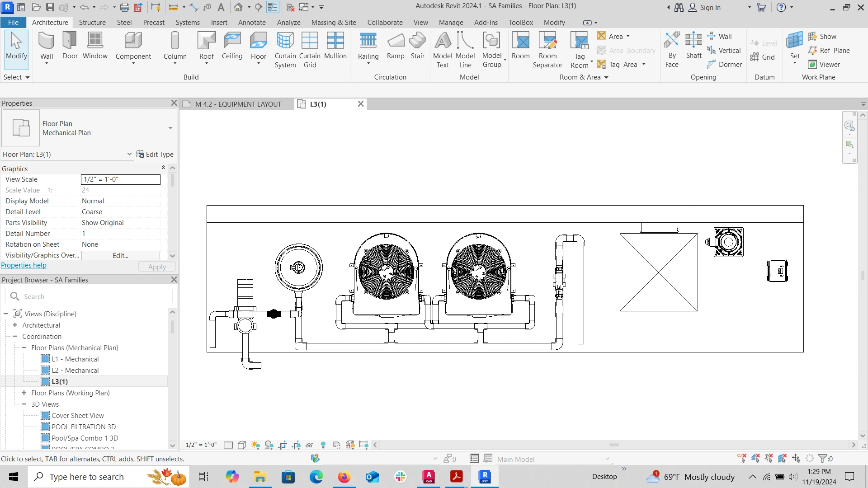Open the Floor Plan: L3(1) instance dropdown
The image size is (868, 488).
129,154
